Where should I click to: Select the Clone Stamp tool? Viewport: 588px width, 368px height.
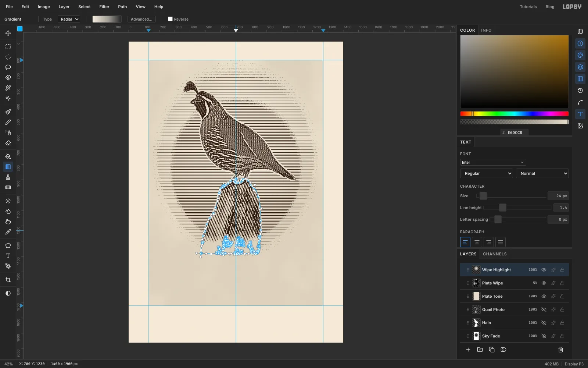(8, 177)
